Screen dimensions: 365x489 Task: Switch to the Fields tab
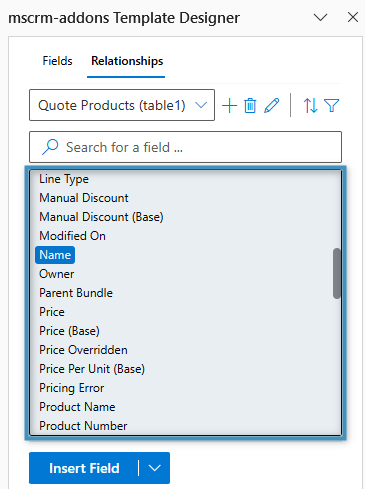57,61
